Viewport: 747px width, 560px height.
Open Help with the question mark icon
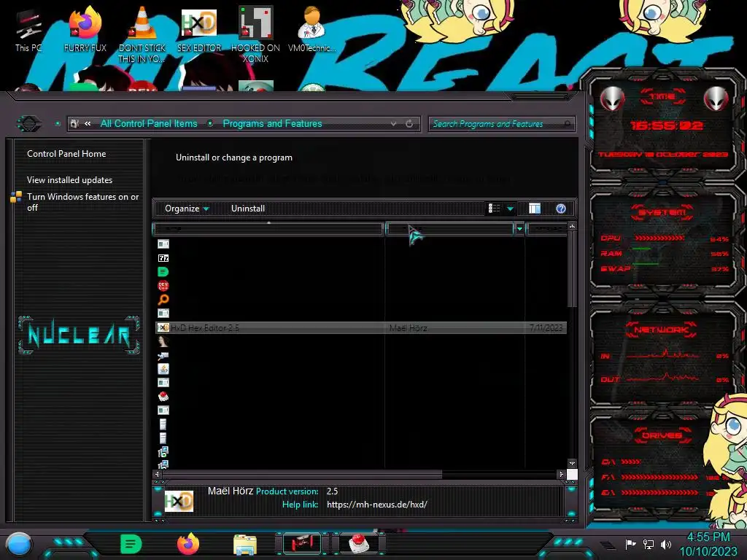pyautogui.click(x=561, y=209)
